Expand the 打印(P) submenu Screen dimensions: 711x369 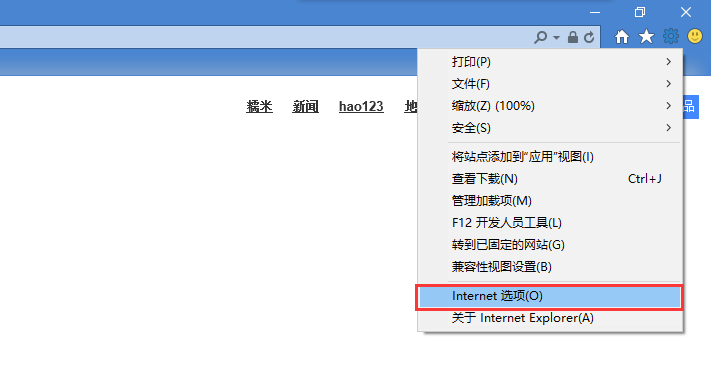pyautogui.click(x=550, y=62)
